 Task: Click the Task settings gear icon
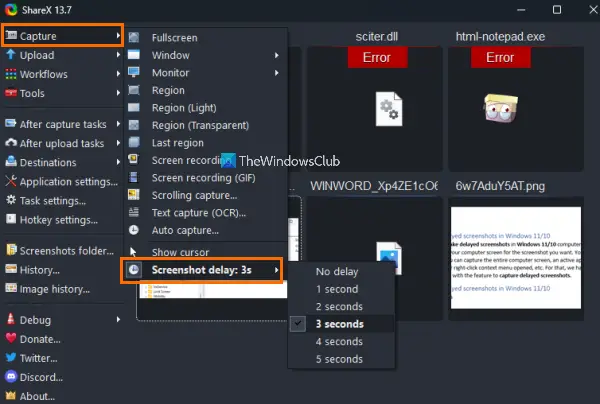click(x=11, y=200)
